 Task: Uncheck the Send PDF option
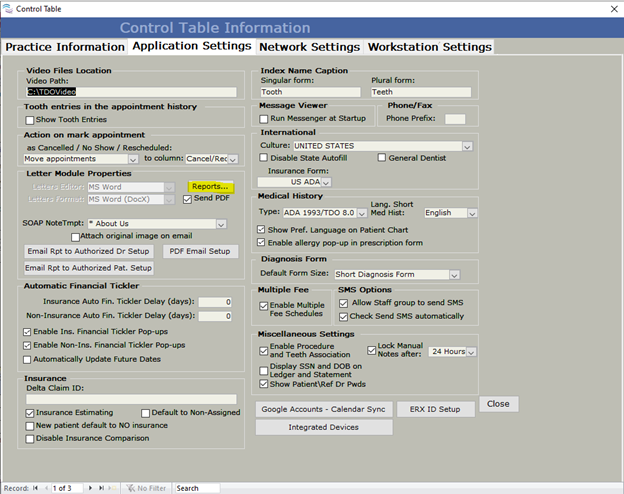pos(187,199)
